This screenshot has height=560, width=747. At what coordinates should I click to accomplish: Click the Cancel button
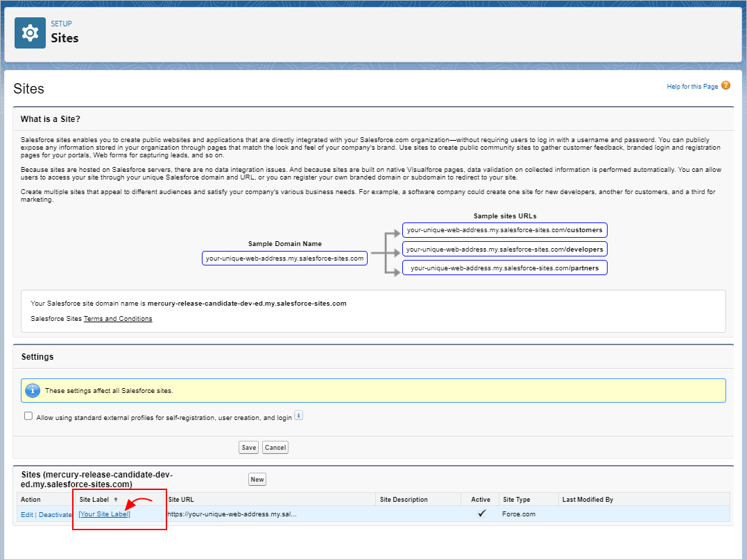(x=275, y=448)
